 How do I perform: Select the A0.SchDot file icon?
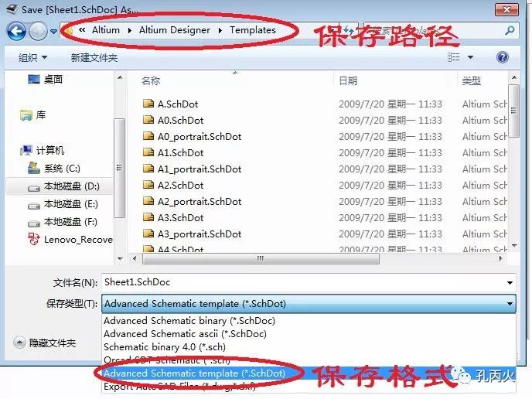click(x=148, y=120)
